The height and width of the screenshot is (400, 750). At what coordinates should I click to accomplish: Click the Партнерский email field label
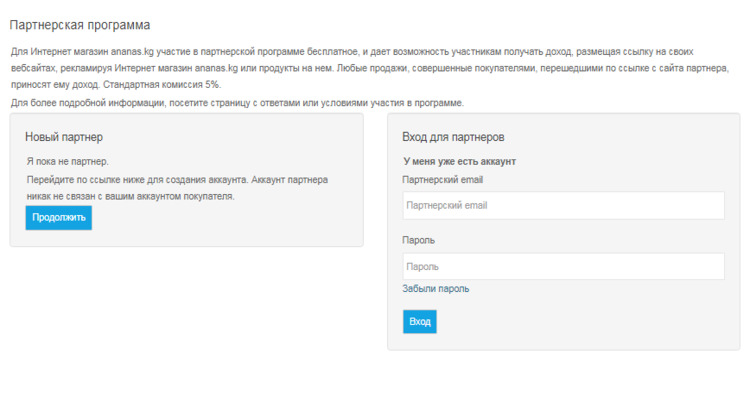442,180
